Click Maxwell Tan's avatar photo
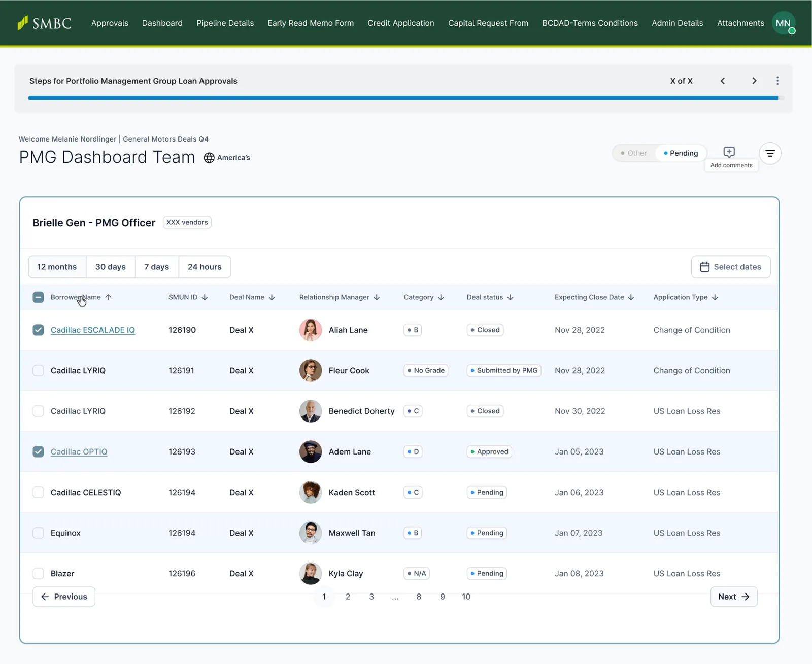 [311, 533]
